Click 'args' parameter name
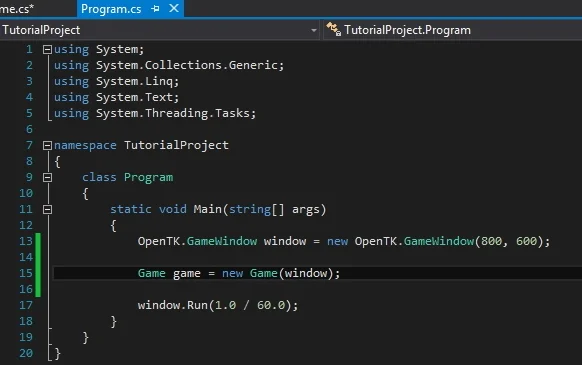582x365 pixels. point(305,210)
